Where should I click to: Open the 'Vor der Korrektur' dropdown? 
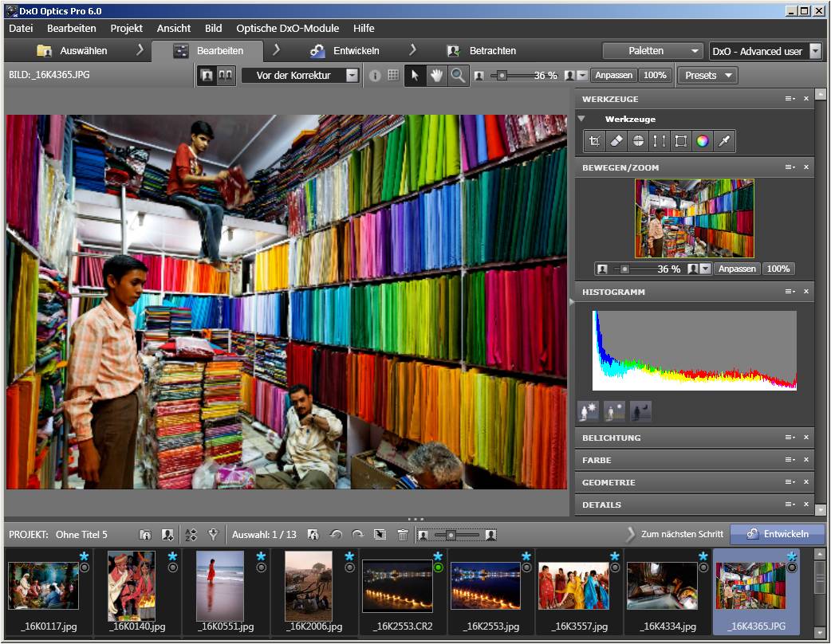coord(301,75)
